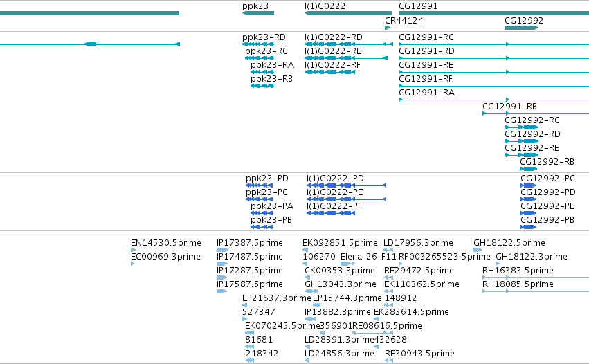
Task: Select protein CG12992-PD
Action: click(x=529, y=199)
